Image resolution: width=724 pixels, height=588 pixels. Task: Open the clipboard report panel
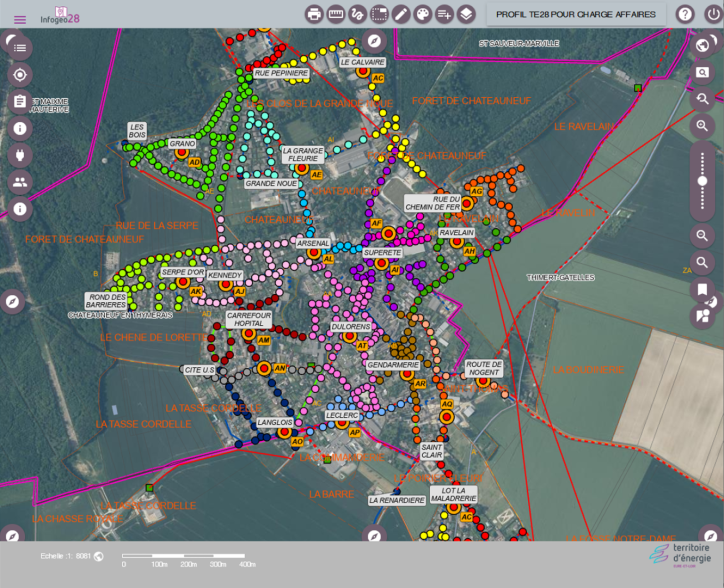coord(20,102)
